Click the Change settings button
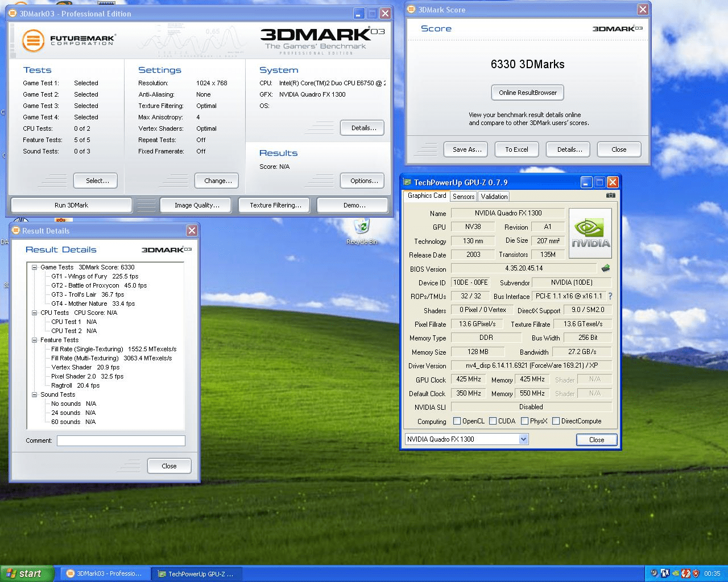Viewport: 728px width, 582px height. pyautogui.click(x=217, y=181)
